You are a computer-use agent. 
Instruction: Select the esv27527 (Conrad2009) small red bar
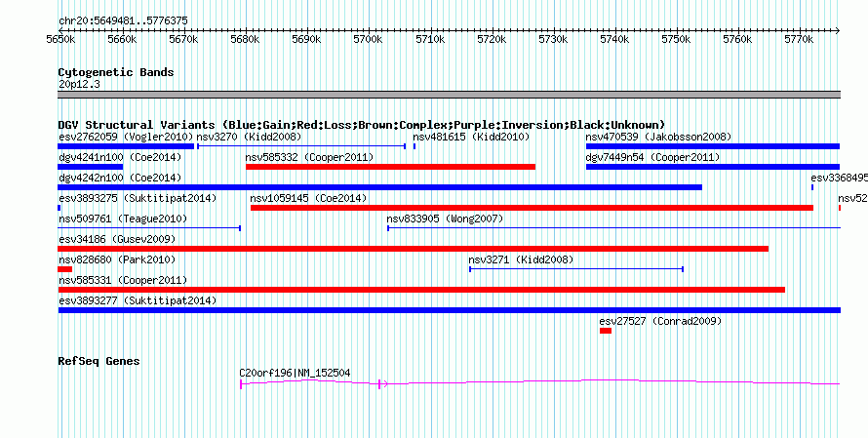click(606, 331)
